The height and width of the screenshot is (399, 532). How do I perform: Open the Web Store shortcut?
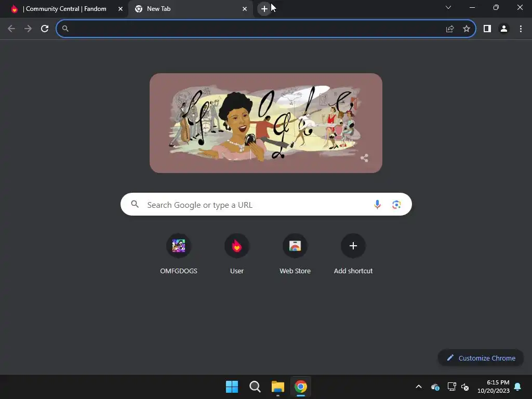tap(295, 255)
